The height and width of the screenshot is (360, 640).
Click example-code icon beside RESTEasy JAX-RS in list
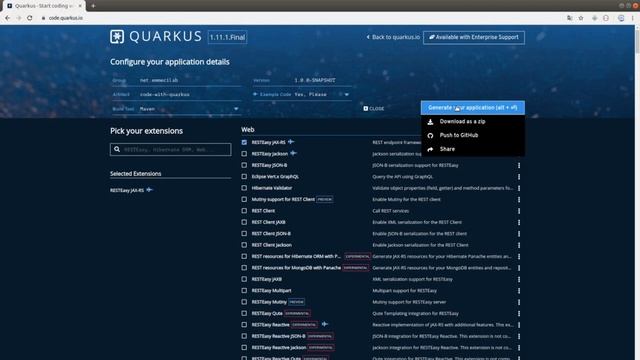(291, 142)
